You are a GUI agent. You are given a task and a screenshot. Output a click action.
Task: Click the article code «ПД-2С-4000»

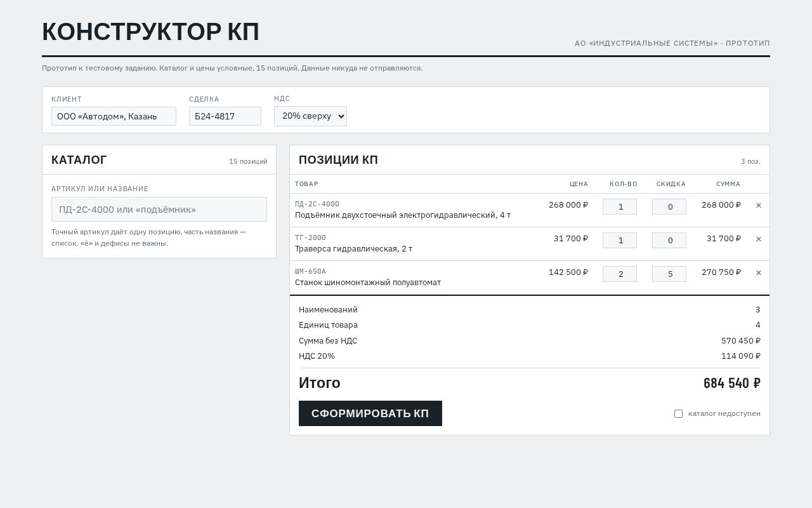[x=317, y=204]
